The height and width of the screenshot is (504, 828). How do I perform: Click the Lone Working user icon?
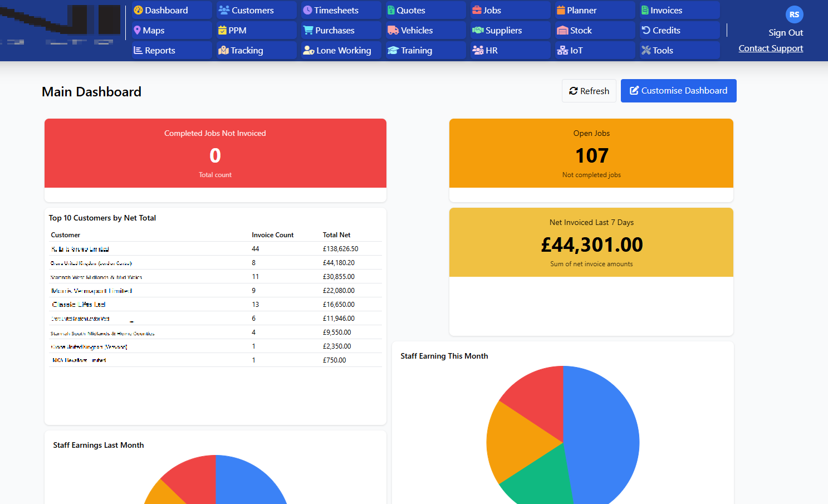coord(308,50)
